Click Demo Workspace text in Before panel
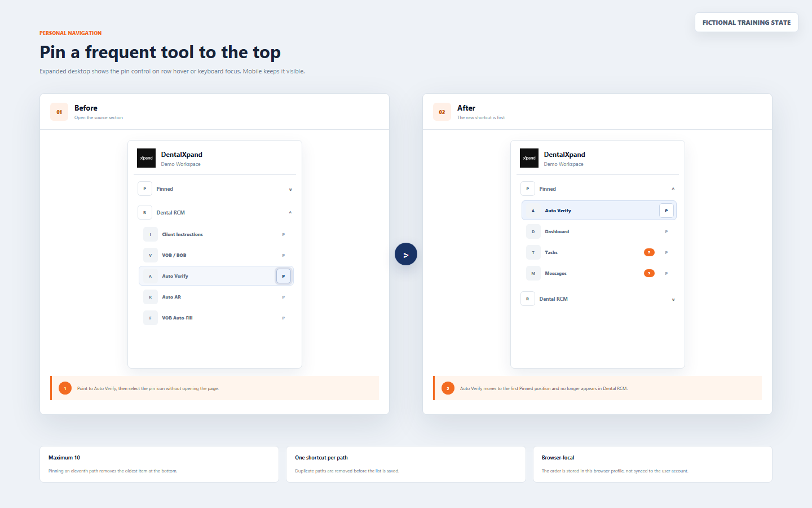This screenshot has height=508, width=812. (x=180, y=164)
